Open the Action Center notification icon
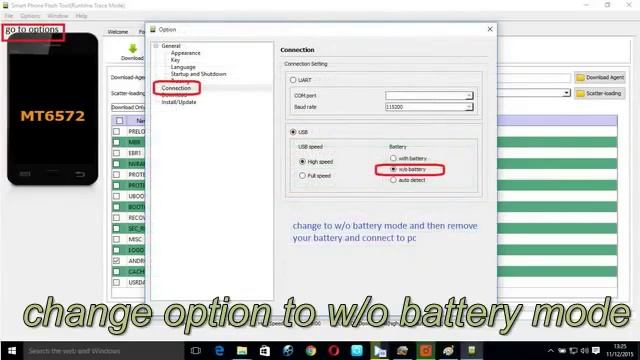 pyautogui.click(x=596, y=351)
